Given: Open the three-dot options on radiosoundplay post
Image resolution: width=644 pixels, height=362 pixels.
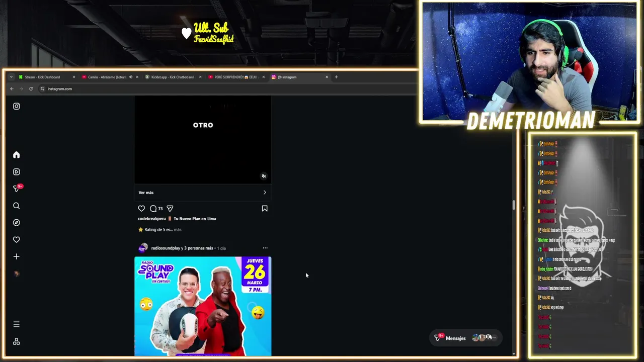Looking at the screenshot, I should coord(265,248).
